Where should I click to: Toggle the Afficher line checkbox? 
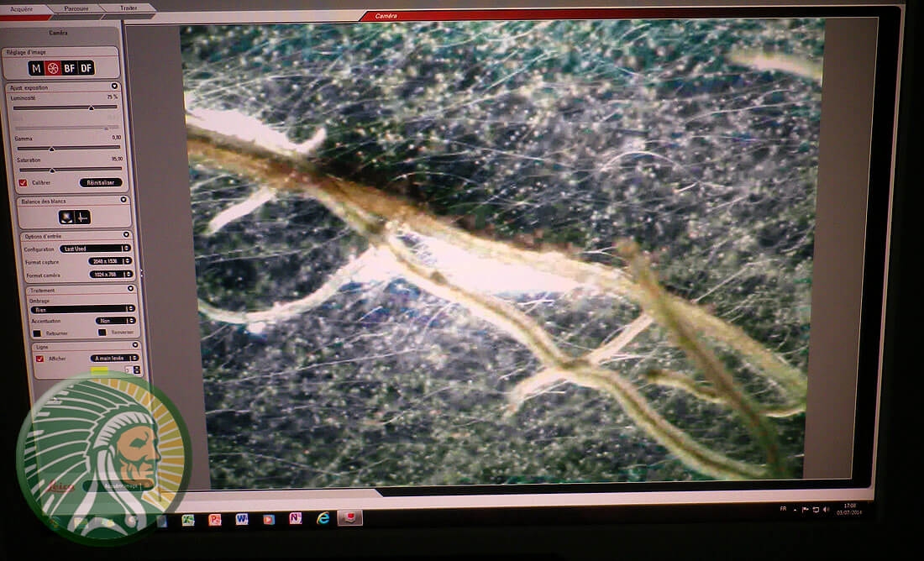pos(40,359)
